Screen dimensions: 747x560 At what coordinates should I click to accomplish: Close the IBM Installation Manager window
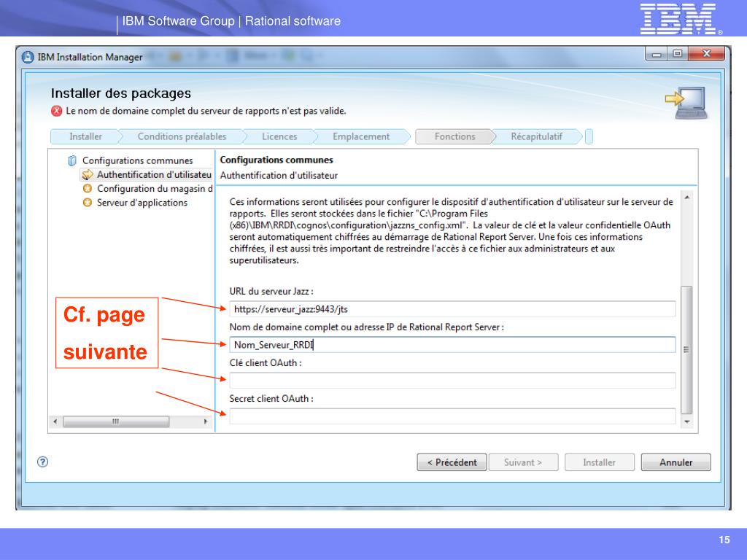706,54
